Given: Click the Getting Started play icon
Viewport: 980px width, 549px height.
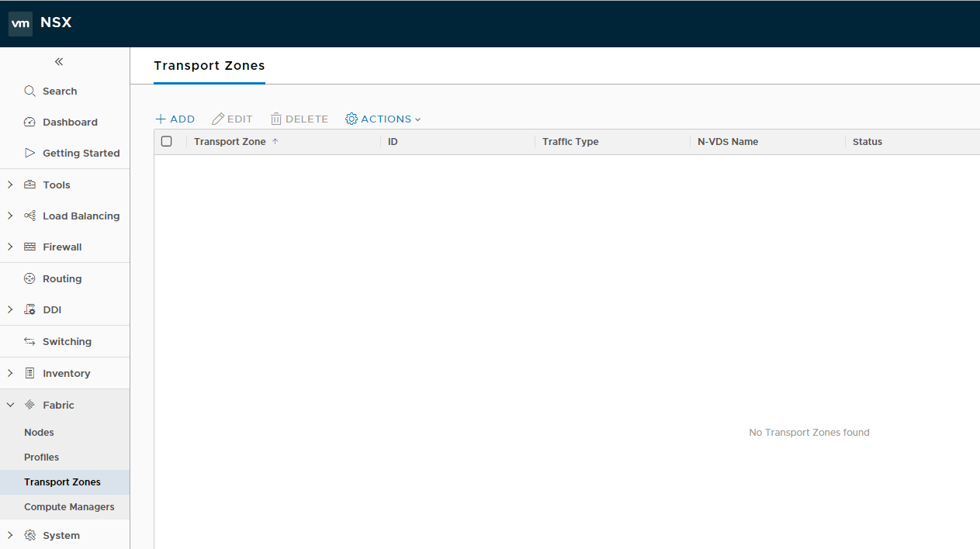Looking at the screenshot, I should click(x=29, y=153).
